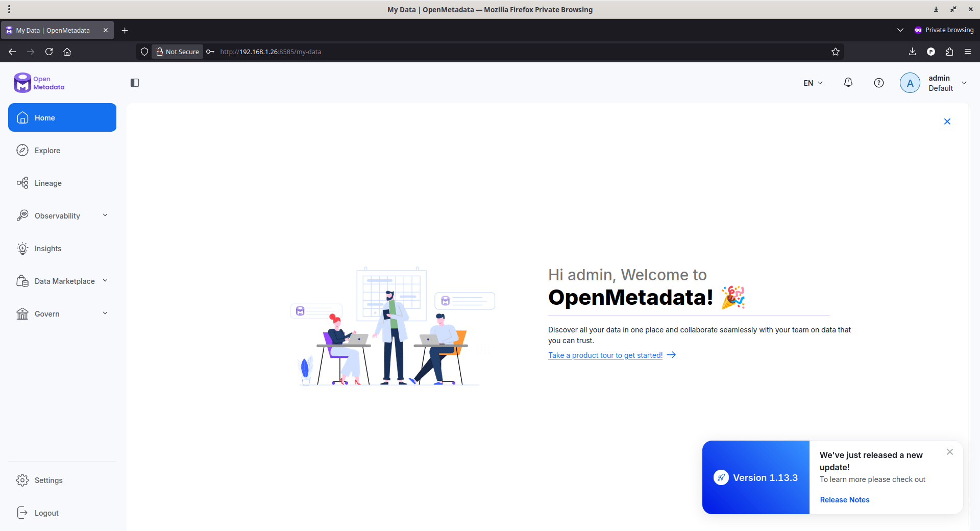This screenshot has width=980, height=531.
Task: Open Settings from the sidebar
Action: pyautogui.click(x=62, y=480)
